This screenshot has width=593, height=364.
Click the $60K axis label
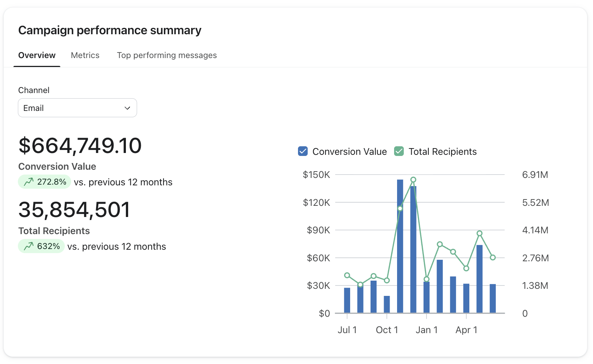tap(318, 258)
